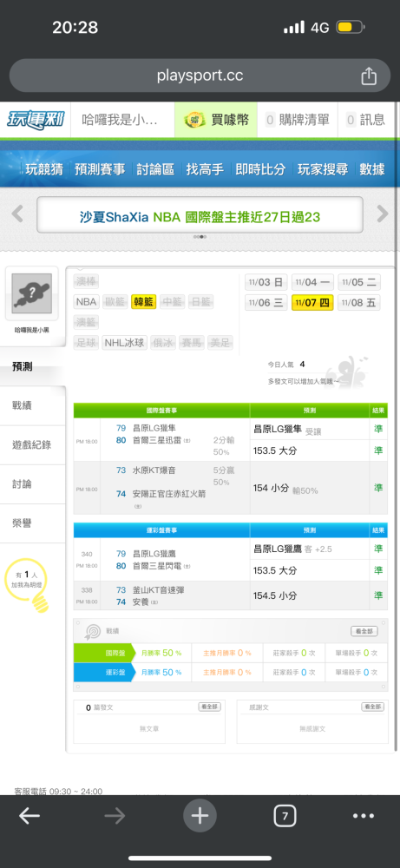Tap the banner pagination dots
The width and height of the screenshot is (400, 868).
[x=200, y=237]
